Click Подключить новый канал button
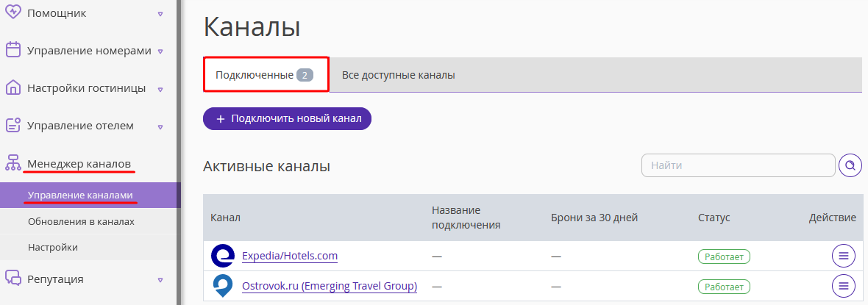The image size is (868, 305). point(288,118)
